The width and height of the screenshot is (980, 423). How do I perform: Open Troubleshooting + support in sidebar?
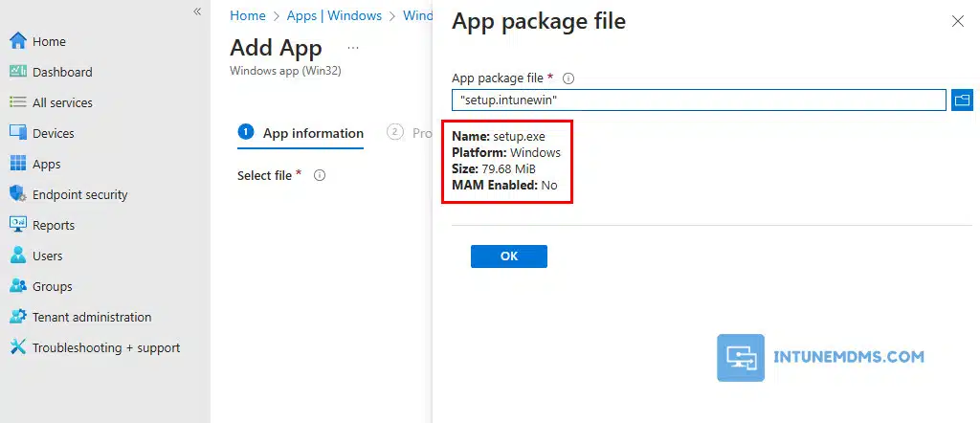point(105,347)
